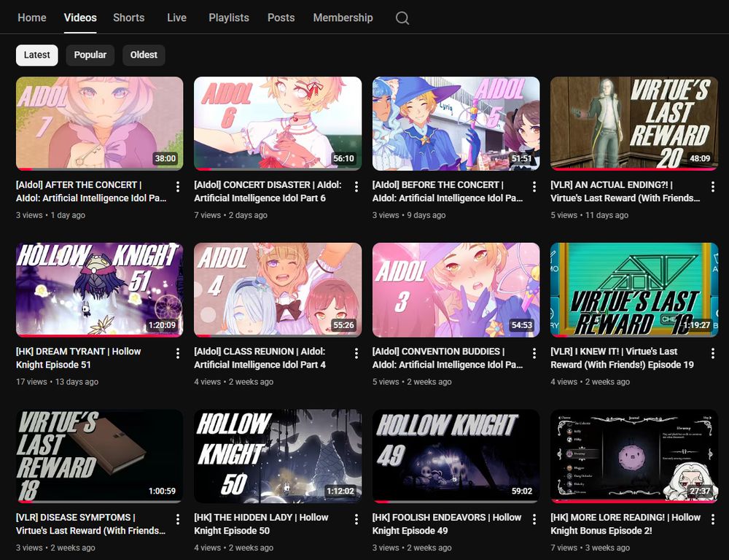Open Virtue's Last Reward 20 thumbnail
The image size is (729, 560).
tap(634, 123)
